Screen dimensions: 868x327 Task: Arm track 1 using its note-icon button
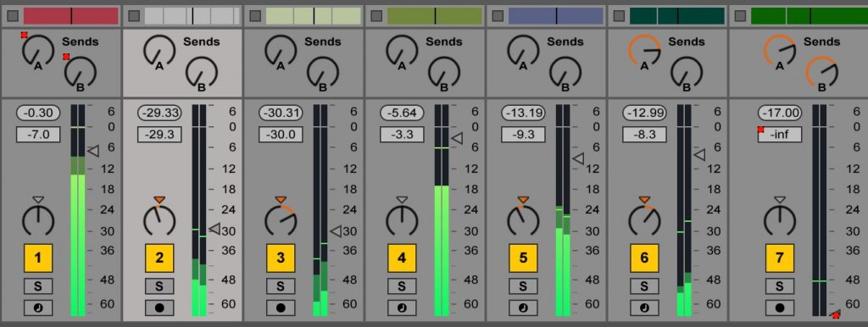(38, 308)
